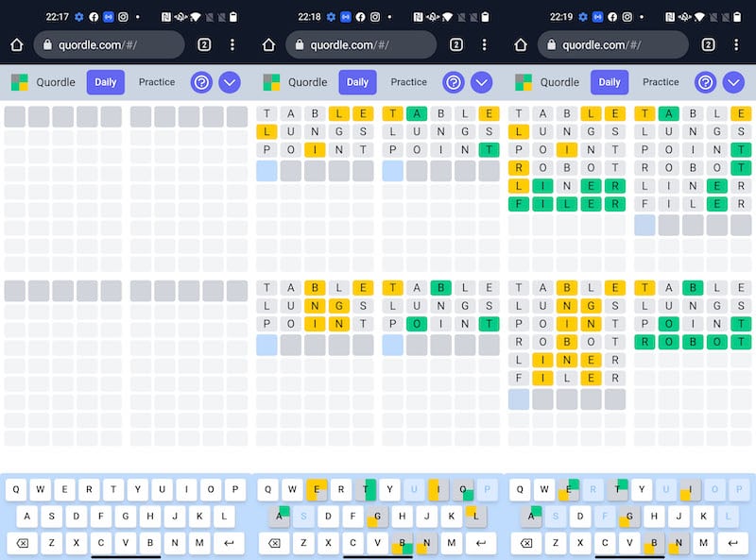Image resolution: width=756 pixels, height=560 pixels.
Task: Tap the enter key on right phone keyboard
Action: pos(733,543)
